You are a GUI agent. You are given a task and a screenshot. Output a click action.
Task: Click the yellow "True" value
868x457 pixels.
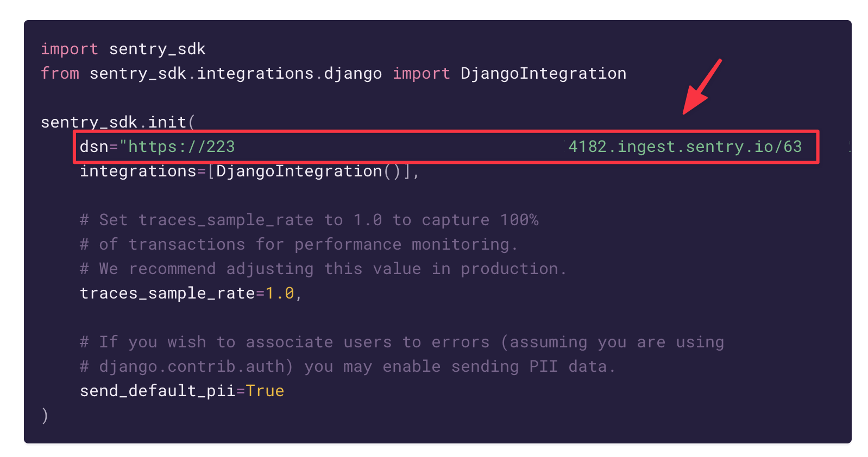click(x=265, y=391)
